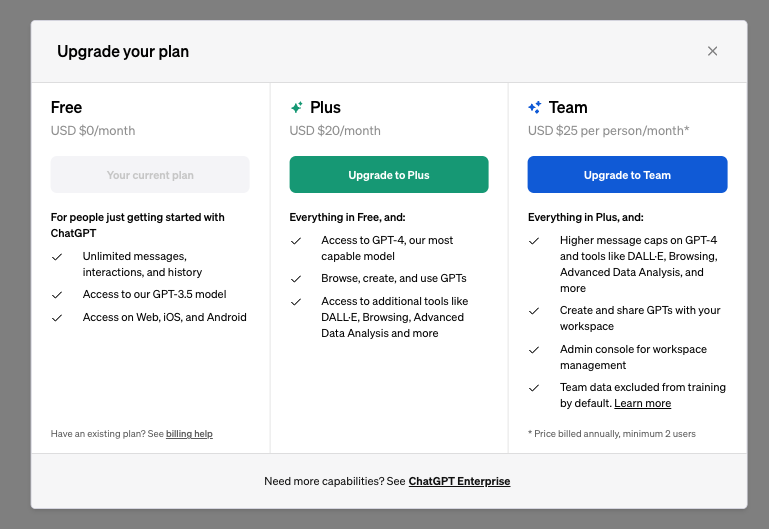Click checkmark beside Browse, create, and use GPTs

pyautogui.click(x=296, y=279)
